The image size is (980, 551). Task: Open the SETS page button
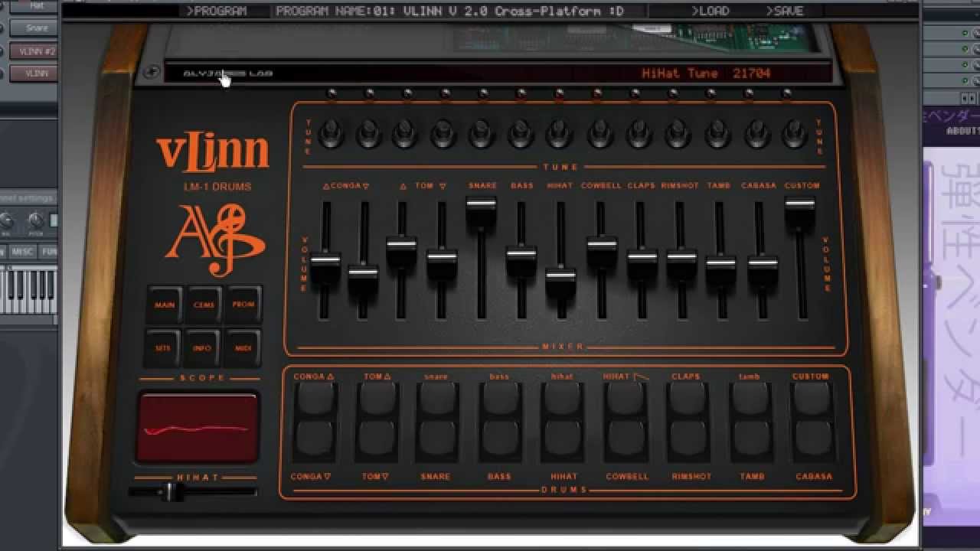(x=163, y=348)
